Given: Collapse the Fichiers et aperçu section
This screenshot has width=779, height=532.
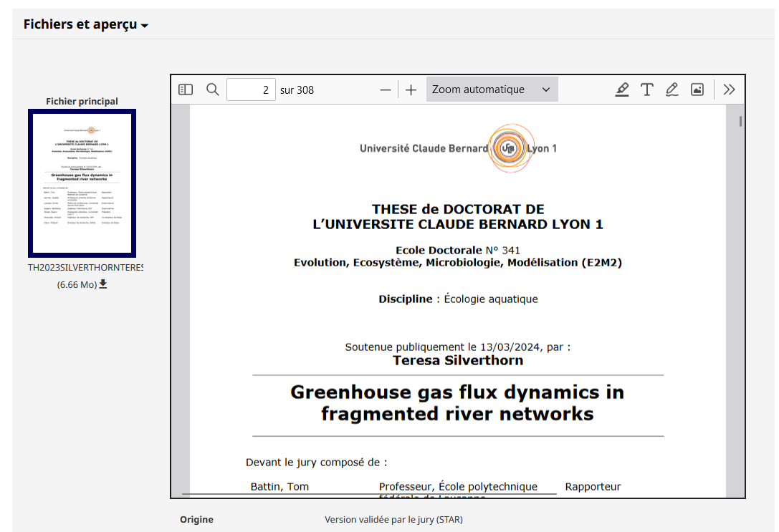Looking at the screenshot, I should 85,24.
